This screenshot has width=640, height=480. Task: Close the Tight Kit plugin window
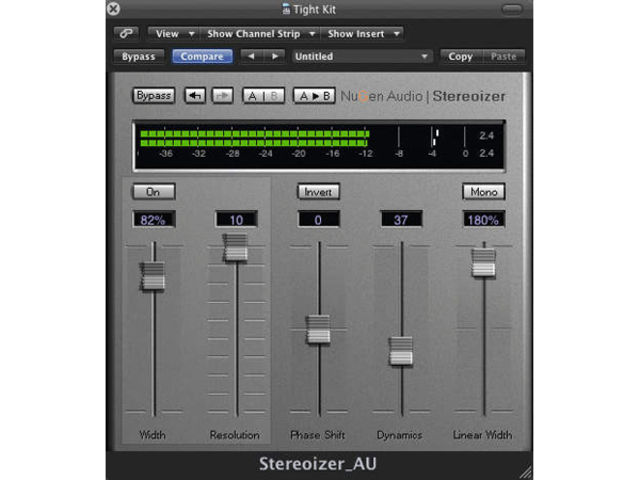tap(113, 9)
